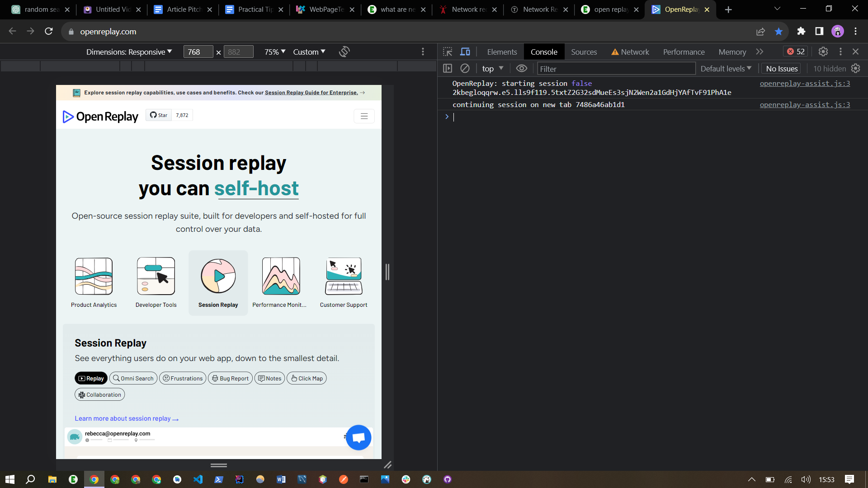Click the No Issues button
Image resolution: width=868 pixels, height=488 pixels.
click(x=782, y=69)
